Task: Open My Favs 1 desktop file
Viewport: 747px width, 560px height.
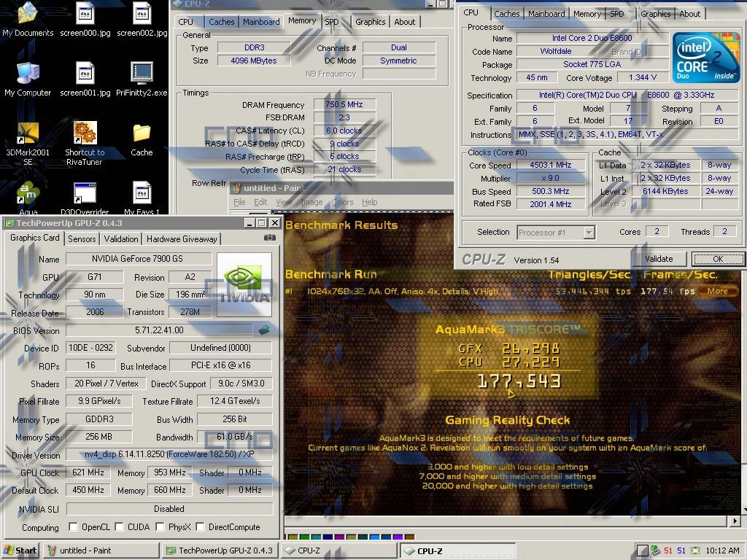Action: click(142, 198)
